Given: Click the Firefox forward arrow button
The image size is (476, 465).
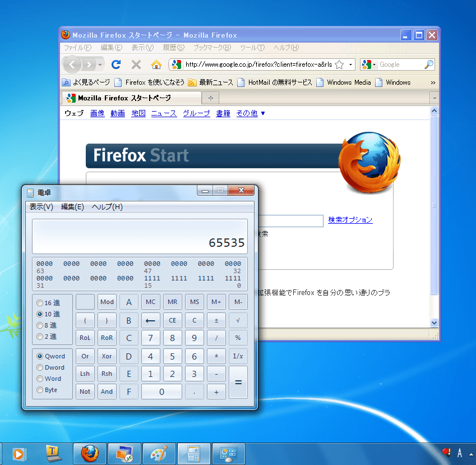Looking at the screenshot, I should (89, 65).
